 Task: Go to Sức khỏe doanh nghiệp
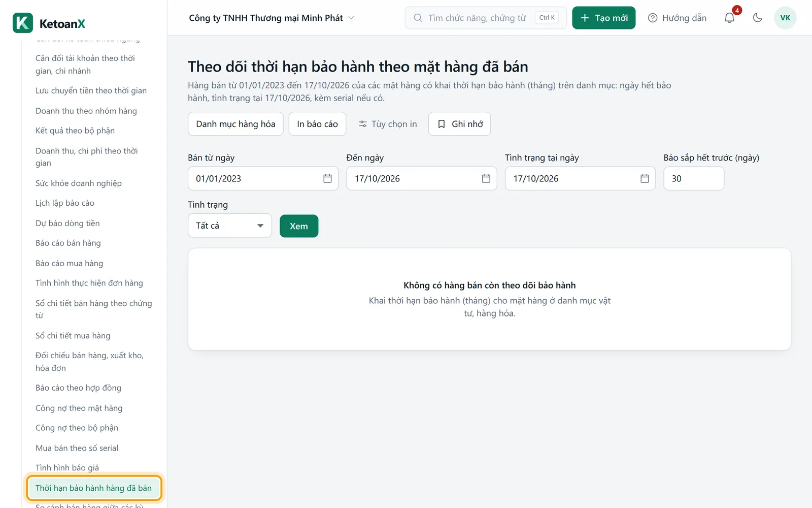(x=79, y=183)
